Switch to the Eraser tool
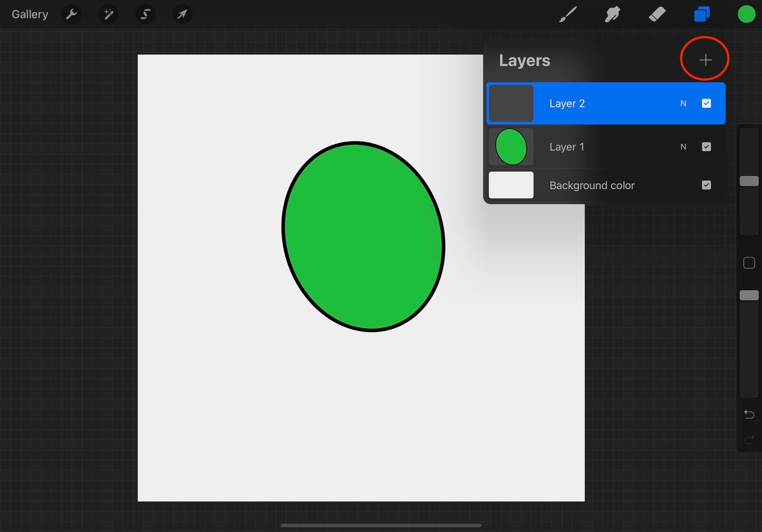 656,14
